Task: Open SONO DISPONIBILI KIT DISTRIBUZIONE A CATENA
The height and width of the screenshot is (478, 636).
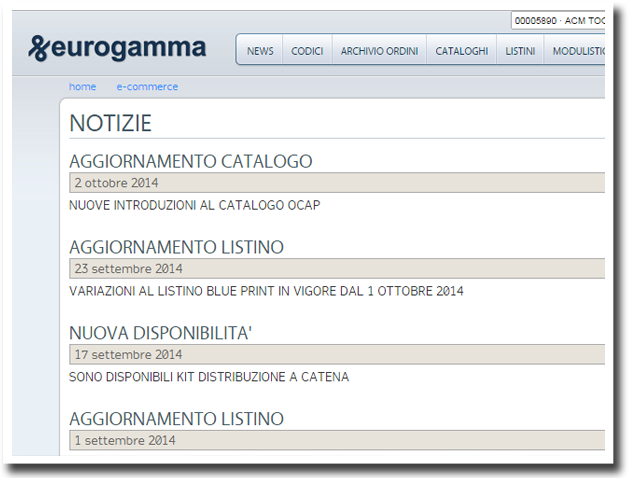Action: [x=209, y=377]
